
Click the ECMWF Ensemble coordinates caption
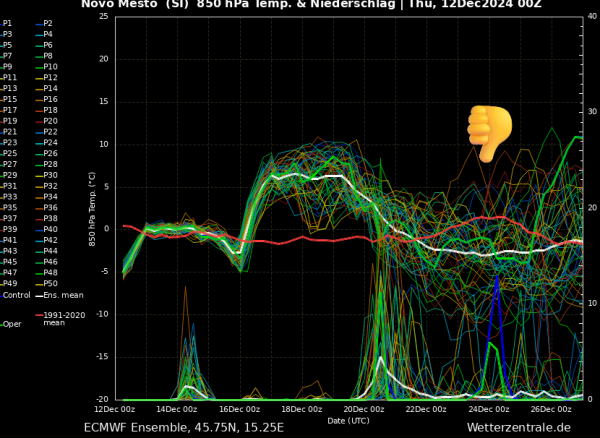[x=184, y=427]
